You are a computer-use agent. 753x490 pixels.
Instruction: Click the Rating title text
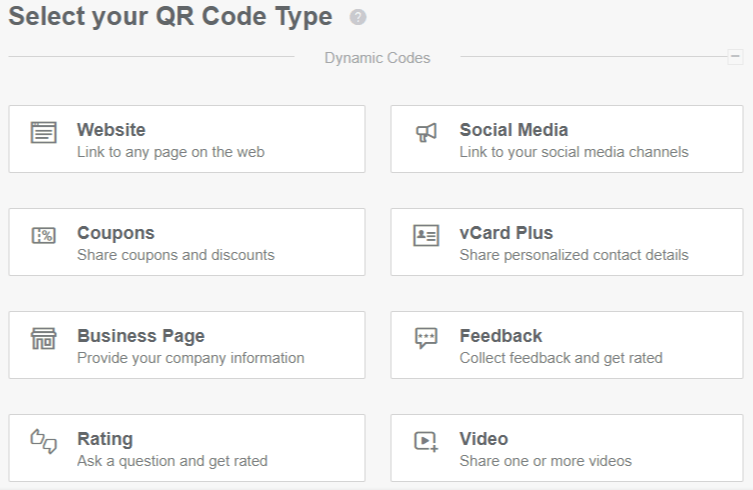[x=105, y=439]
